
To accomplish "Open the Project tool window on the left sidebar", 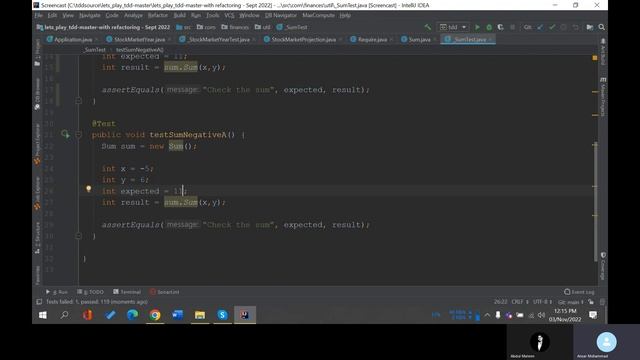I will pos(37,53).
